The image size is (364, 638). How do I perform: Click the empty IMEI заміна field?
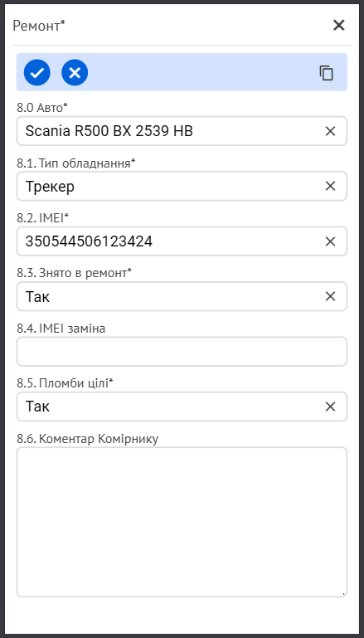[182, 352]
